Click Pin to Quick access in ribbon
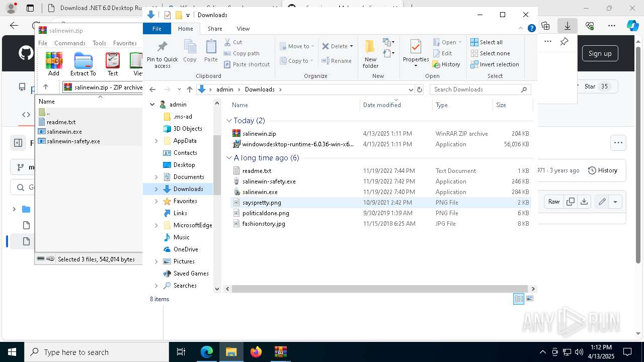The height and width of the screenshot is (362, 644). [162, 54]
